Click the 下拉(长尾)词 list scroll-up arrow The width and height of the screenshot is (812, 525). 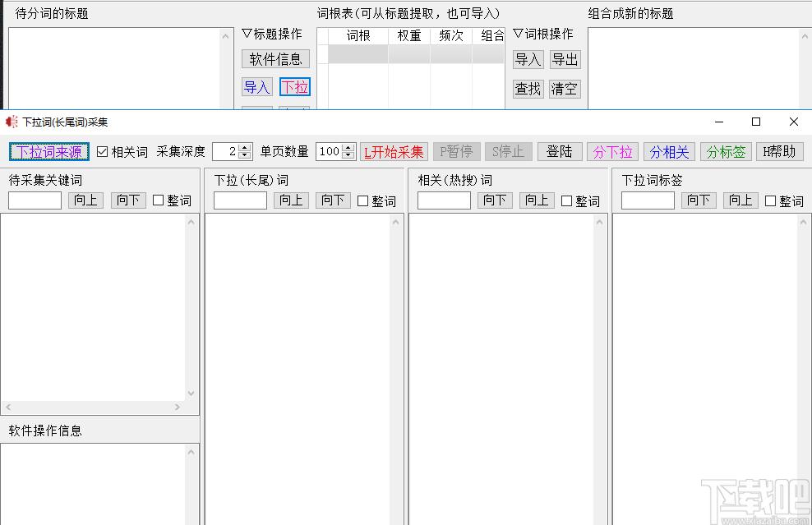[x=396, y=222]
